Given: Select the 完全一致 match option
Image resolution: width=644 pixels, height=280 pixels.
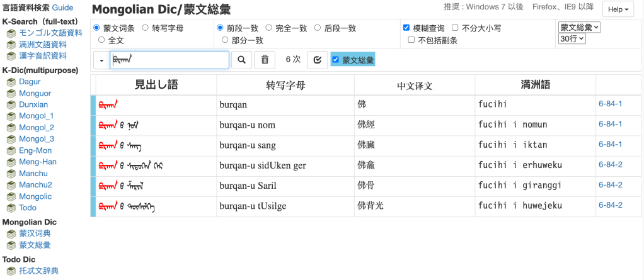Looking at the screenshot, I should point(269,28).
